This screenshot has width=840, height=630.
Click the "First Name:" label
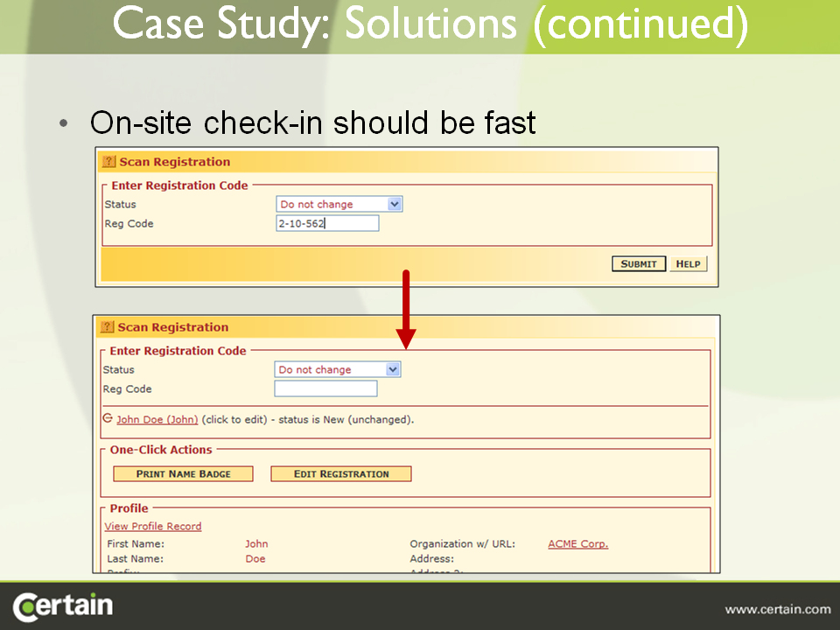[x=136, y=543]
